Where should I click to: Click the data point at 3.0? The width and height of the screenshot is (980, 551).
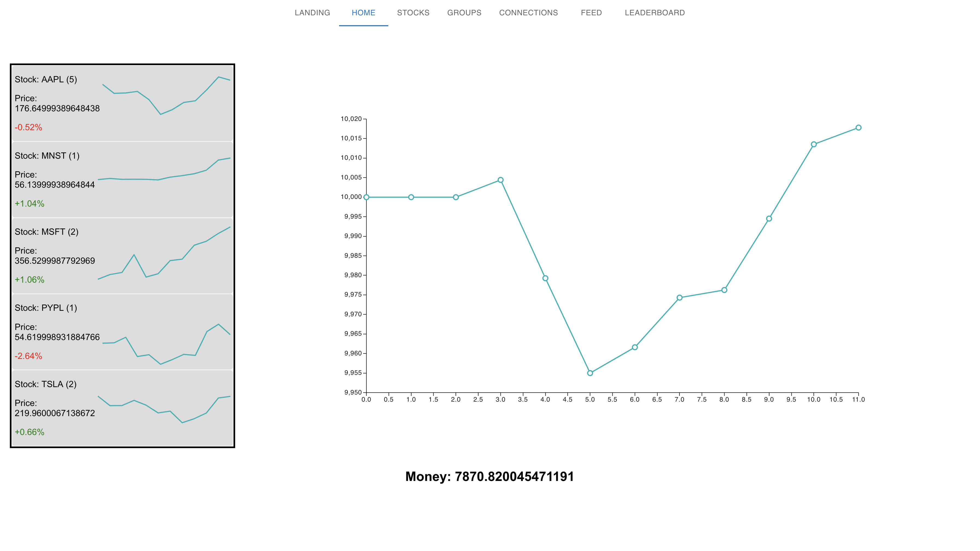500,180
